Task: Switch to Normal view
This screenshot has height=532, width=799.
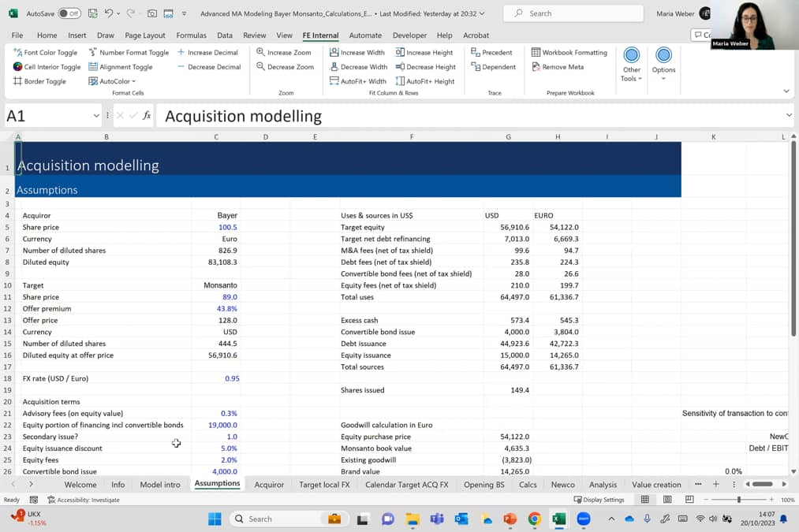Action: click(645, 500)
